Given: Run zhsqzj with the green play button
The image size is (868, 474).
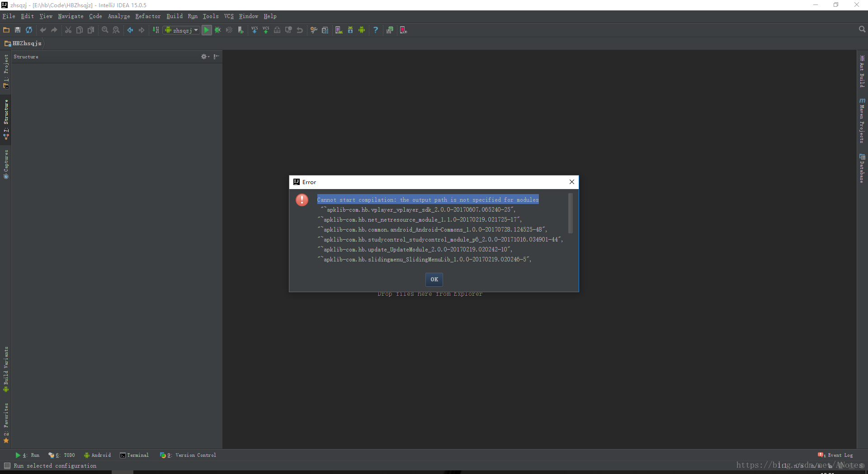Looking at the screenshot, I should click(x=207, y=30).
